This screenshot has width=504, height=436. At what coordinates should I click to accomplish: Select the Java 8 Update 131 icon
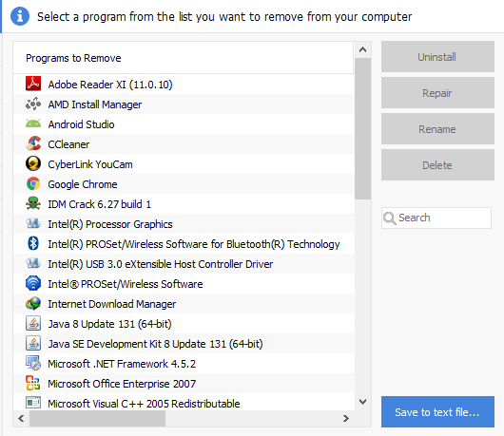(x=33, y=323)
